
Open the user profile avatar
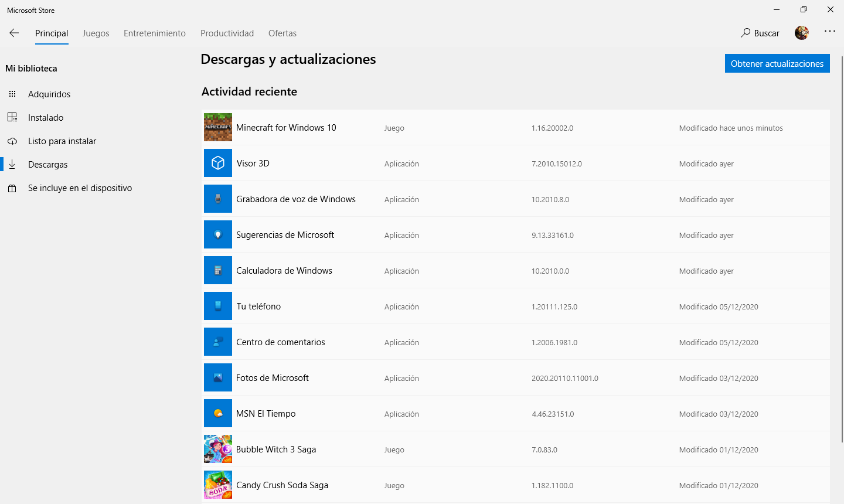click(801, 33)
